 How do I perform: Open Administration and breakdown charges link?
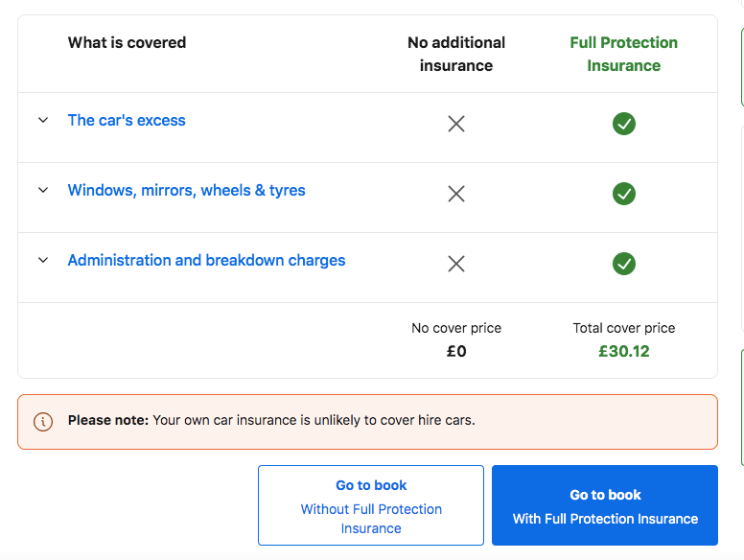(x=206, y=261)
